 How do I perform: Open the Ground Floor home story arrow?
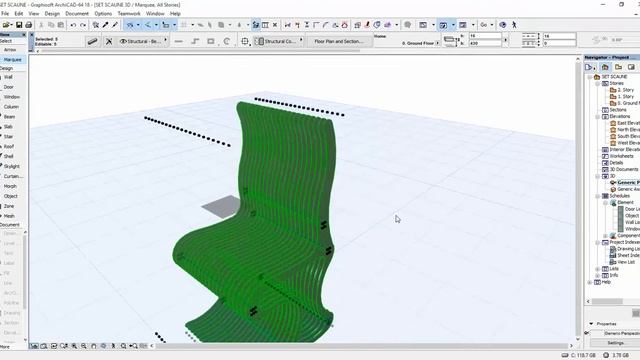(x=438, y=43)
